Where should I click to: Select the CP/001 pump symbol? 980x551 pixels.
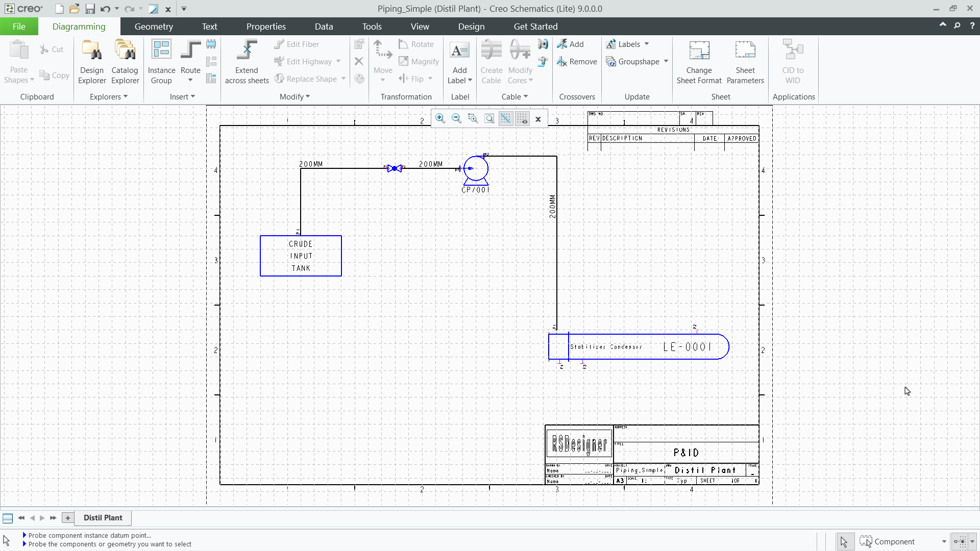click(x=476, y=171)
